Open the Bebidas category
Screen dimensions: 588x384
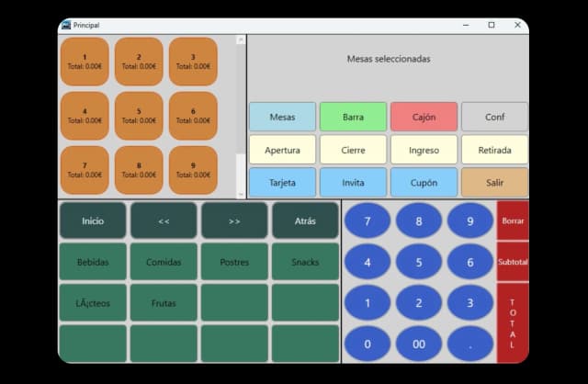coord(93,262)
